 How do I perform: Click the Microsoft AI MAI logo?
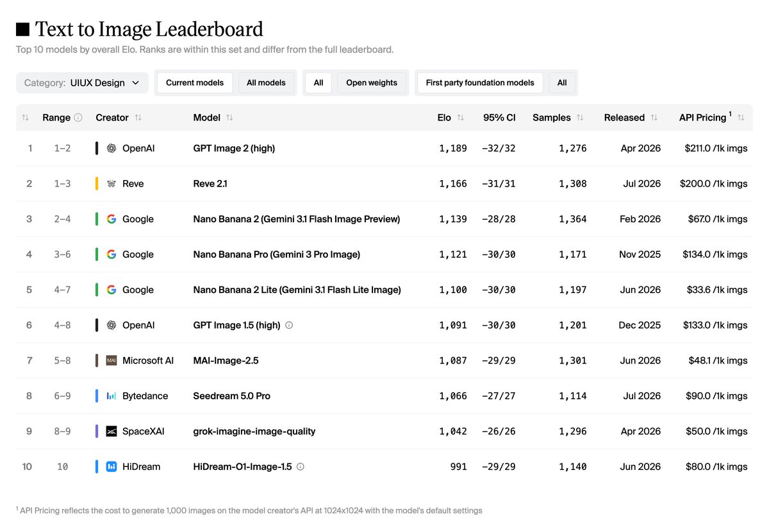(x=112, y=360)
